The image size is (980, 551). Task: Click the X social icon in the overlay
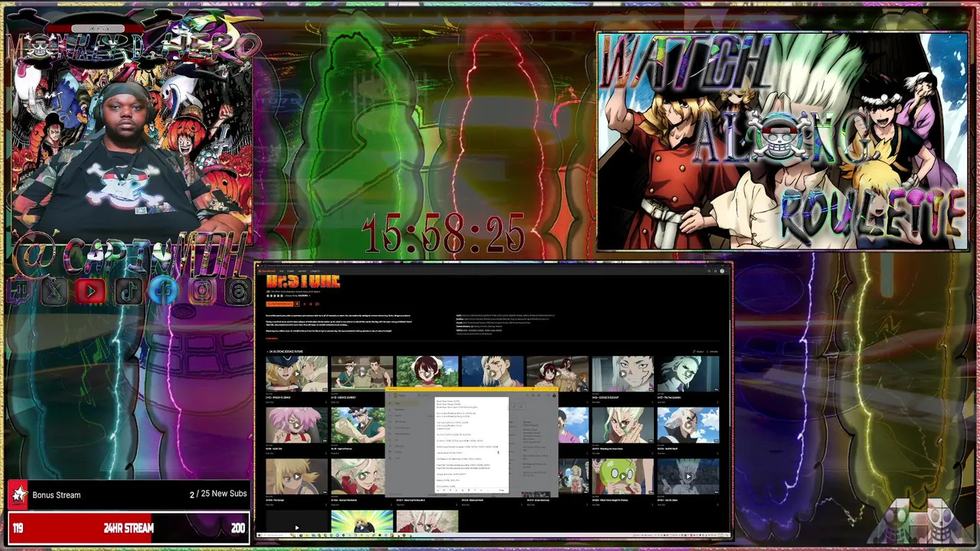coord(54,292)
